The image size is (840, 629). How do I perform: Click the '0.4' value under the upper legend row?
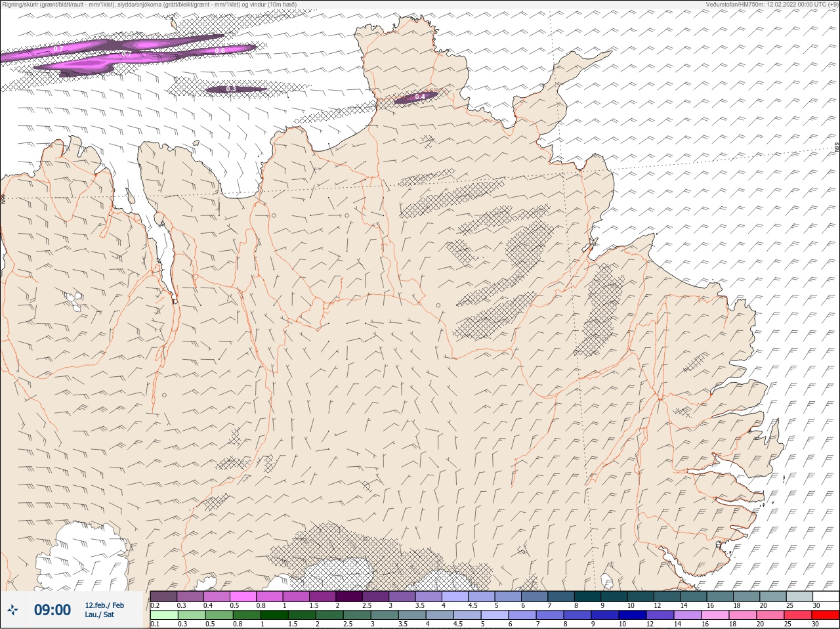click(x=208, y=605)
